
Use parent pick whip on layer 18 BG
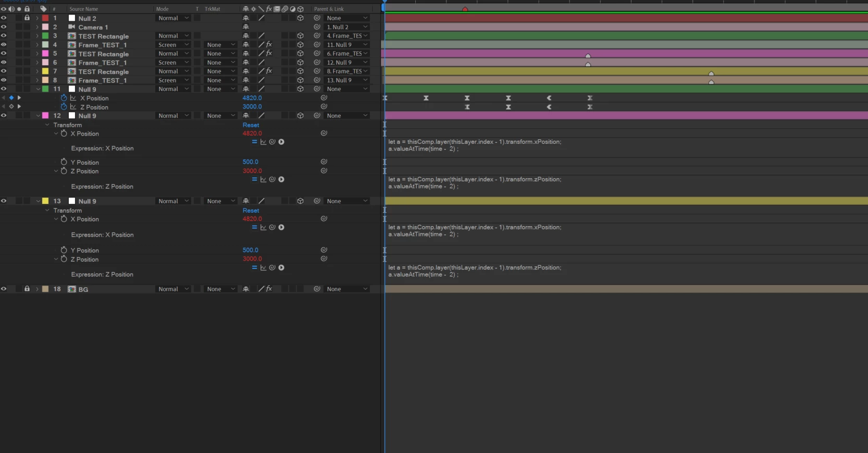pyautogui.click(x=317, y=289)
